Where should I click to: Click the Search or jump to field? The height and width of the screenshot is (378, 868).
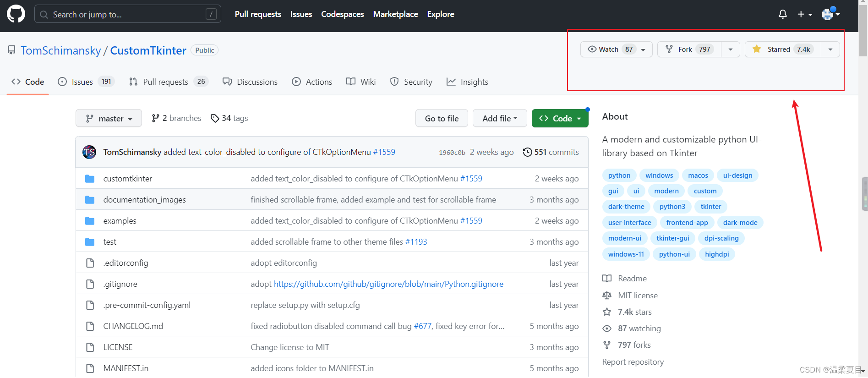[128, 14]
